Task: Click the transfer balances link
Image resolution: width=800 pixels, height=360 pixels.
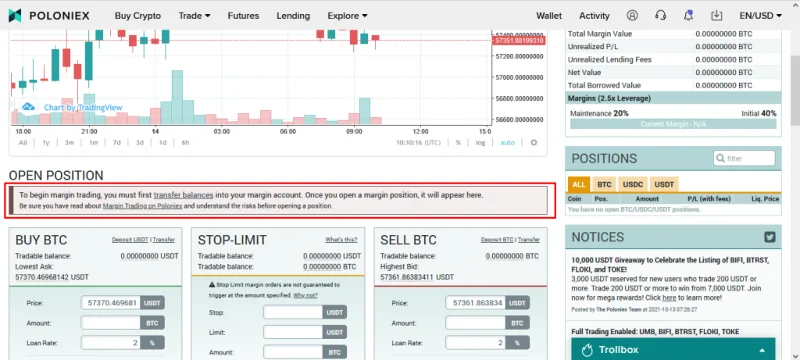Action: [183, 195]
